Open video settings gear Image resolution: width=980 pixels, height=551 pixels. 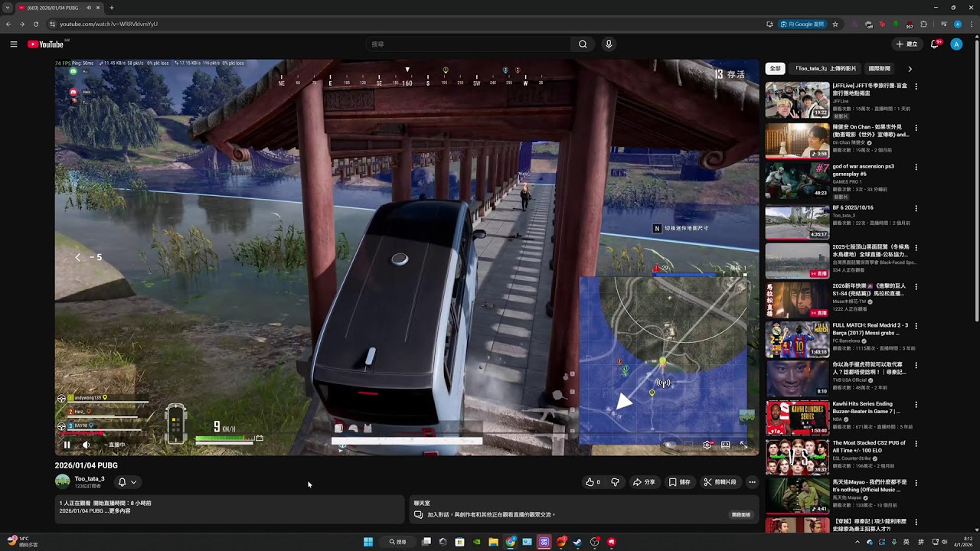pyautogui.click(x=707, y=445)
